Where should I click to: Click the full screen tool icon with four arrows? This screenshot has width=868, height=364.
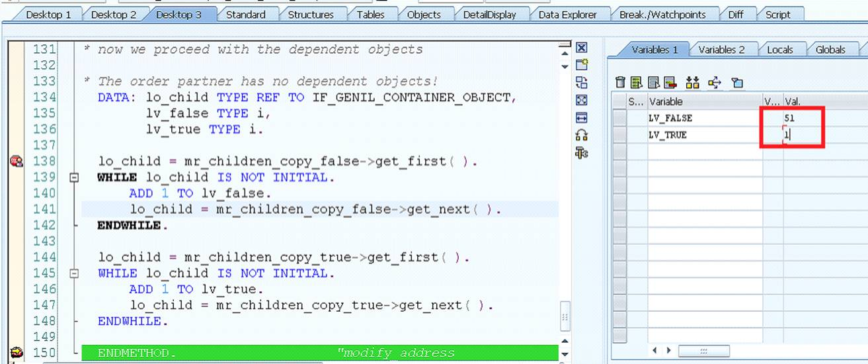pyautogui.click(x=581, y=101)
